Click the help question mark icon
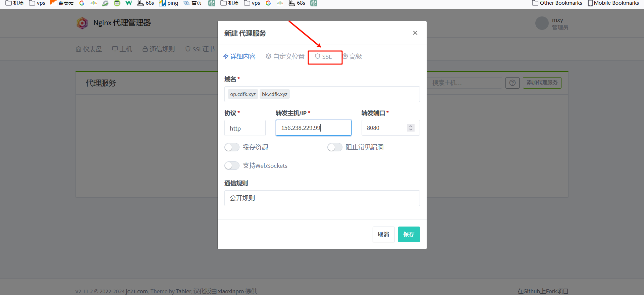644x295 pixels. tap(512, 83)
